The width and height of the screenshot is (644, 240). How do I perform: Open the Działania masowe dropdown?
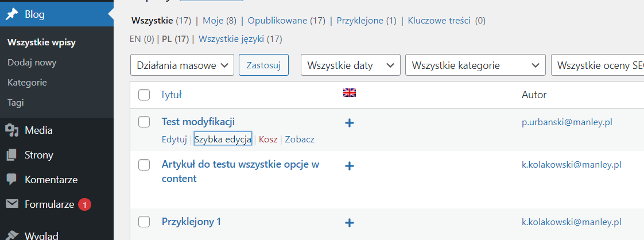click(x=183, y=65)
